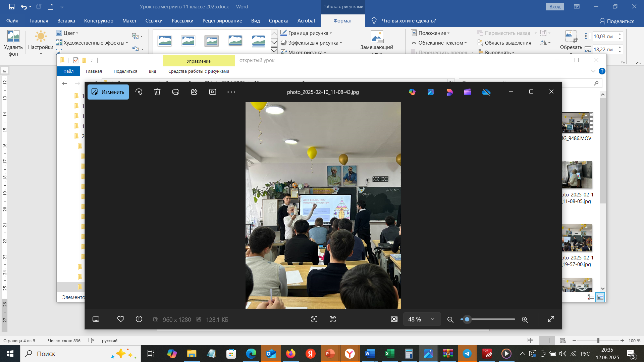Switch to Макет tab in Word
The height and width of the screenshot is (362, 644).
[x=129, y=20]
